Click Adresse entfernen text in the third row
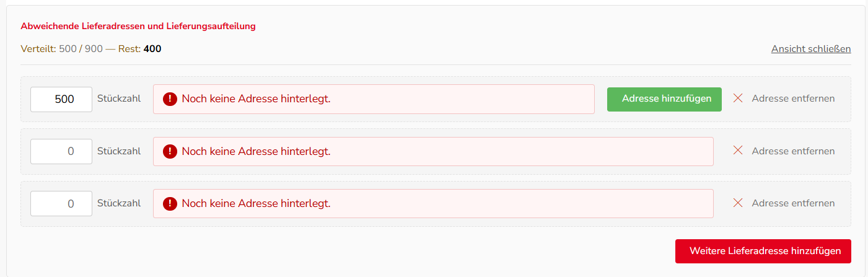Screen dimensions: 868x277 (793, 203)
